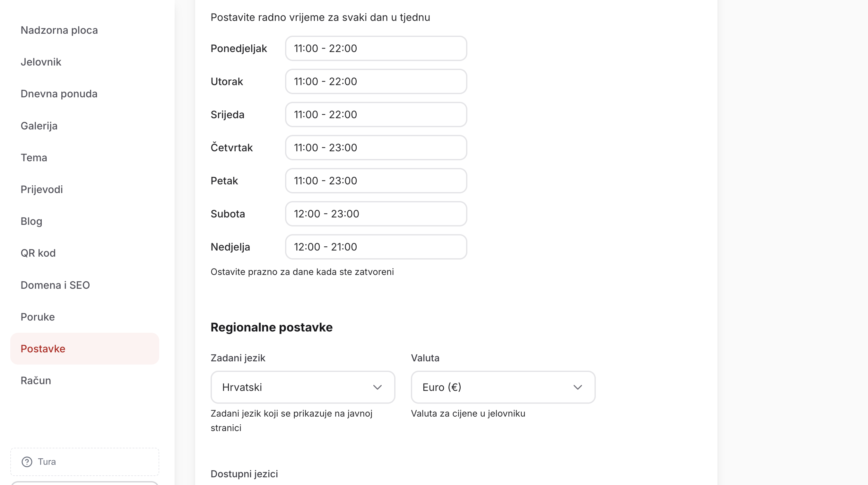
Task: Go to Dnevna ponuda settings
Action: click(x=59, y=93)
